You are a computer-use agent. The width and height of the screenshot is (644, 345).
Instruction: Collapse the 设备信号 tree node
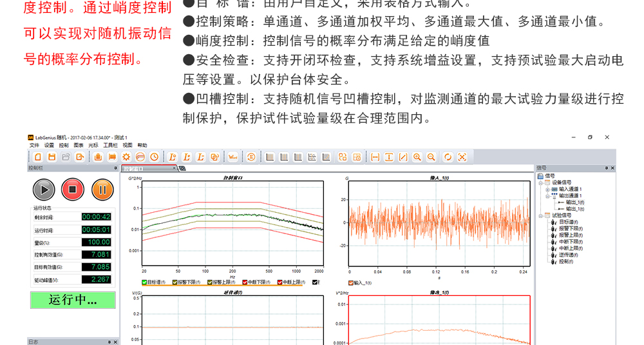541,182
